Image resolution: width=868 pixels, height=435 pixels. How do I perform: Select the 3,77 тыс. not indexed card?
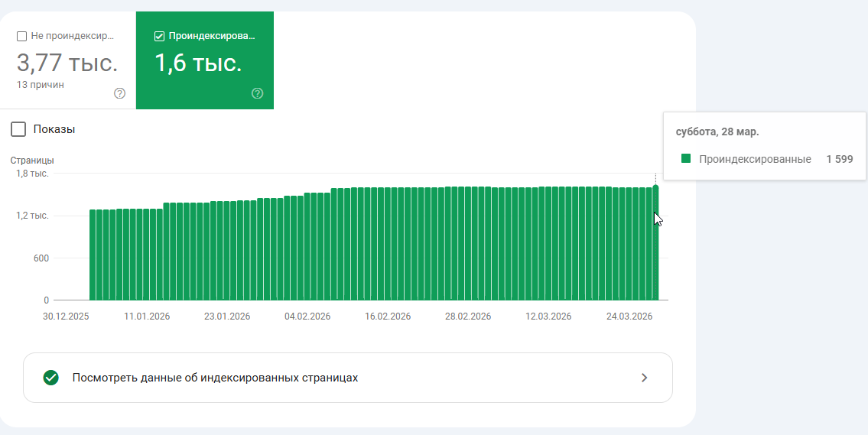pos(68,60)
